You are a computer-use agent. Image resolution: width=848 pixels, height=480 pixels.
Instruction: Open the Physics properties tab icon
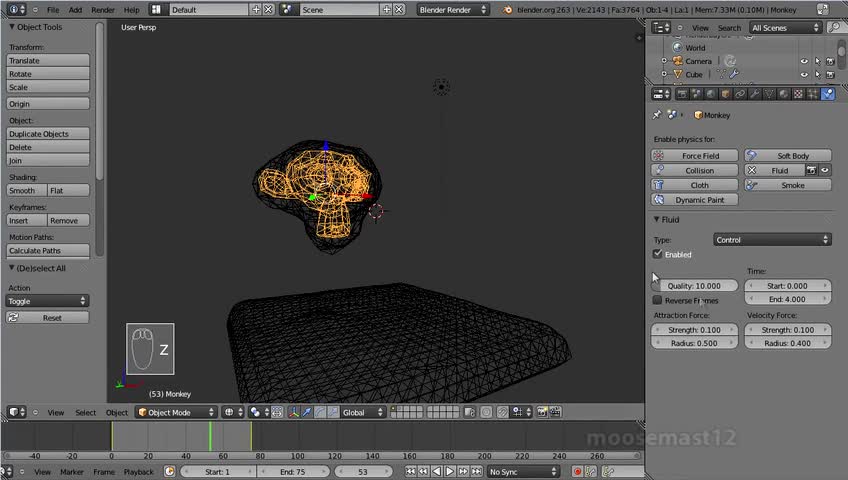point(827,94)
